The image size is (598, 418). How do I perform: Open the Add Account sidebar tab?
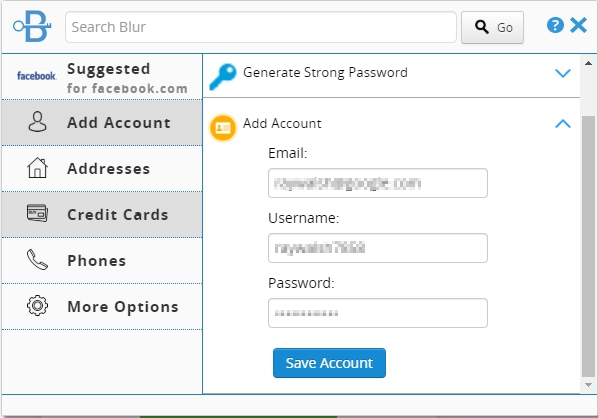(x=102, y=123)
